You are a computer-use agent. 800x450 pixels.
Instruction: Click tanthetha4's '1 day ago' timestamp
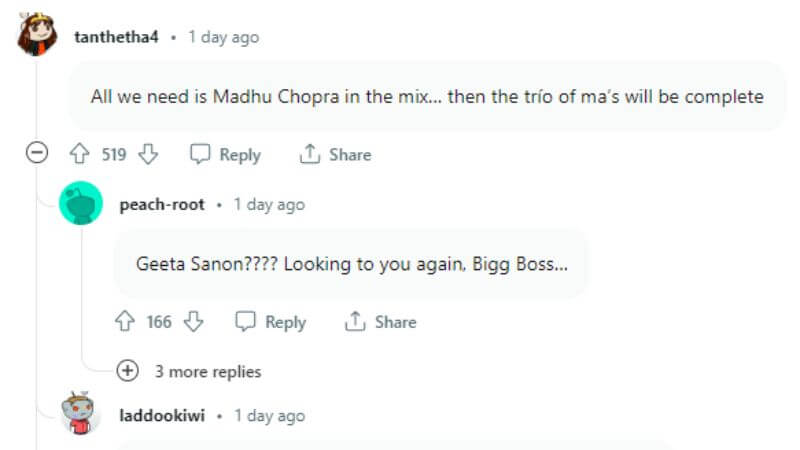coord(223,37)
